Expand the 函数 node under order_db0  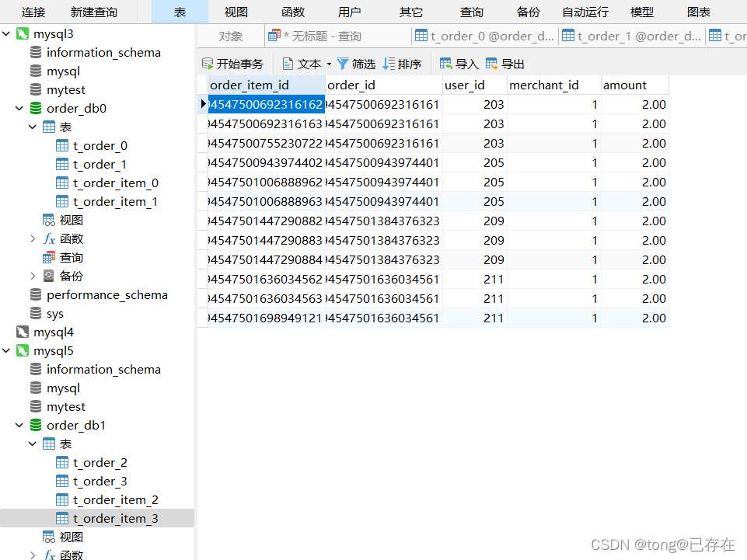coord(33,239)
